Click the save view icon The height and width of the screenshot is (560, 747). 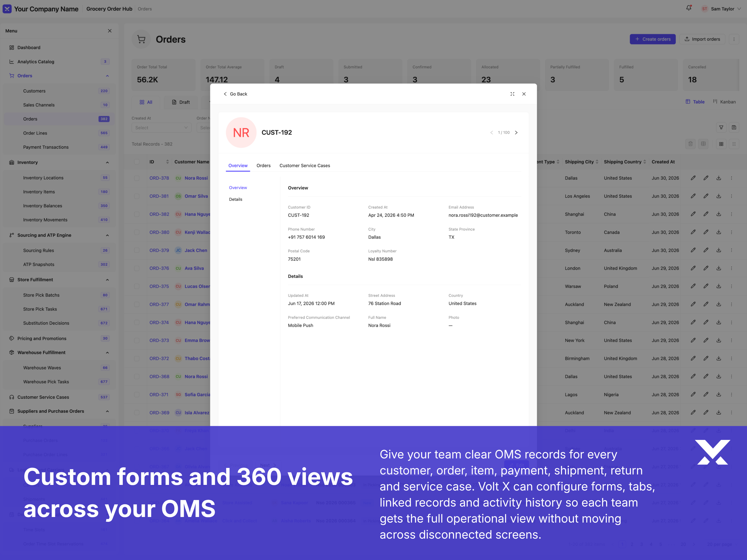point(734,127)
